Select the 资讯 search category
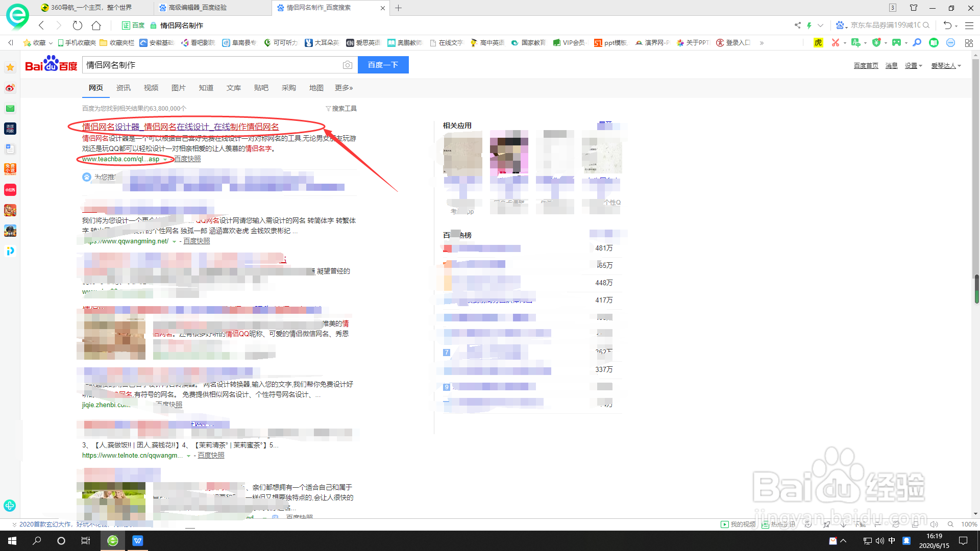The image size is (980, 551). tap(124, 88)
